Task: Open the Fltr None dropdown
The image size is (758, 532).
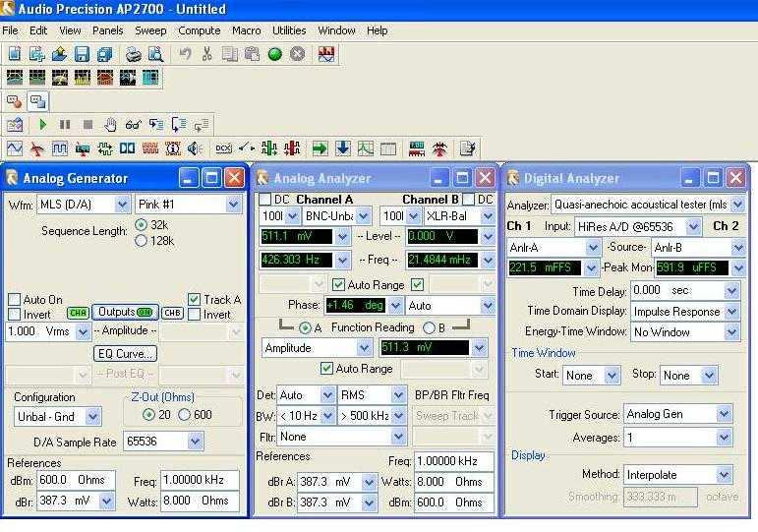Action: click(398, 437)
